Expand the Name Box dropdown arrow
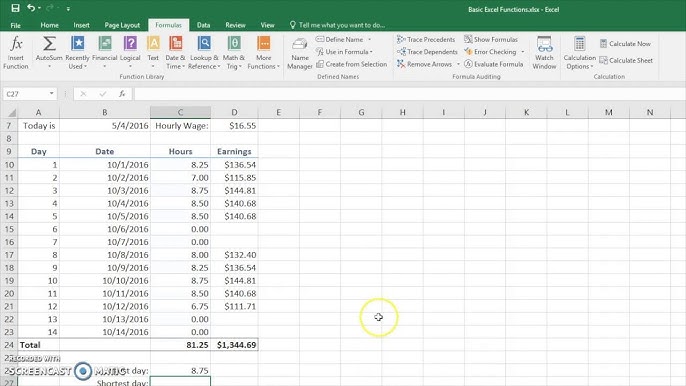The height and width of the screenshot is (386, 686). [x=52, y=94]
